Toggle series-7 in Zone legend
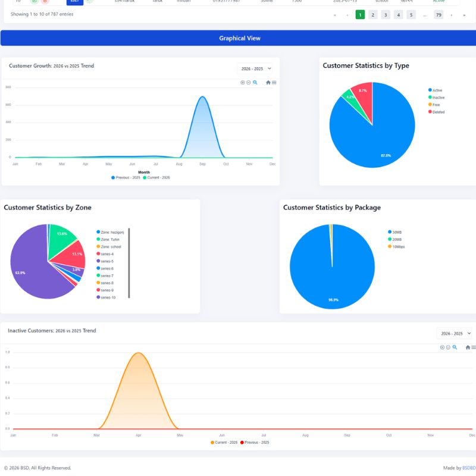This screenshot has width=476, height=476. 105,276
